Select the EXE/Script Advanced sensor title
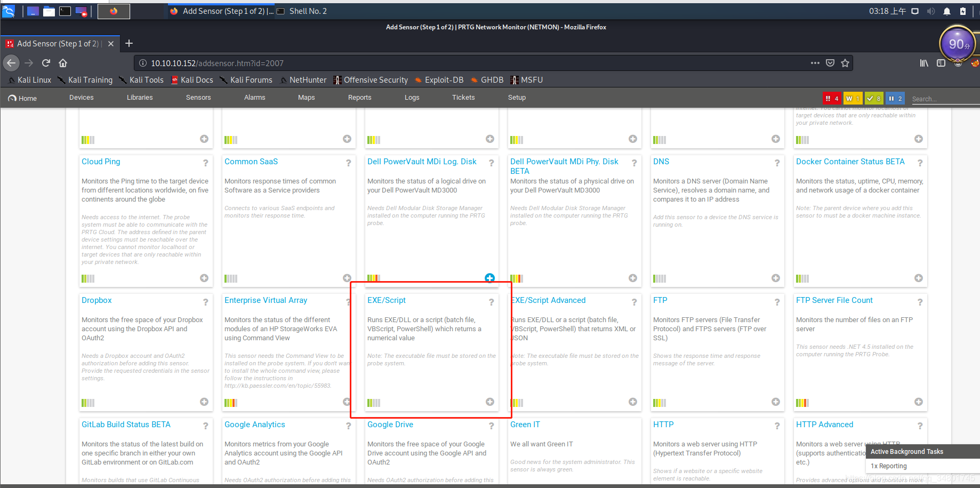The height and width of the screenshot is (488, 980). (548, 300)
